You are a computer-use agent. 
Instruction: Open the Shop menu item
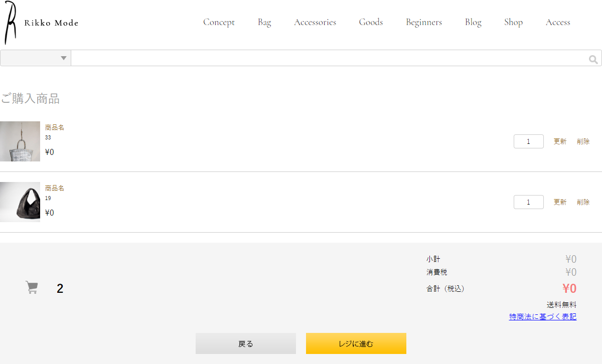[513, 22]
